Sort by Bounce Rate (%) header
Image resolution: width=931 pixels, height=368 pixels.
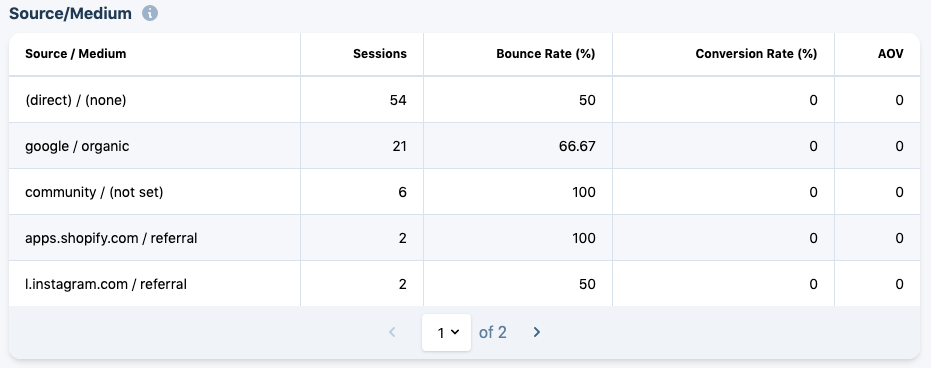[546, 54]
